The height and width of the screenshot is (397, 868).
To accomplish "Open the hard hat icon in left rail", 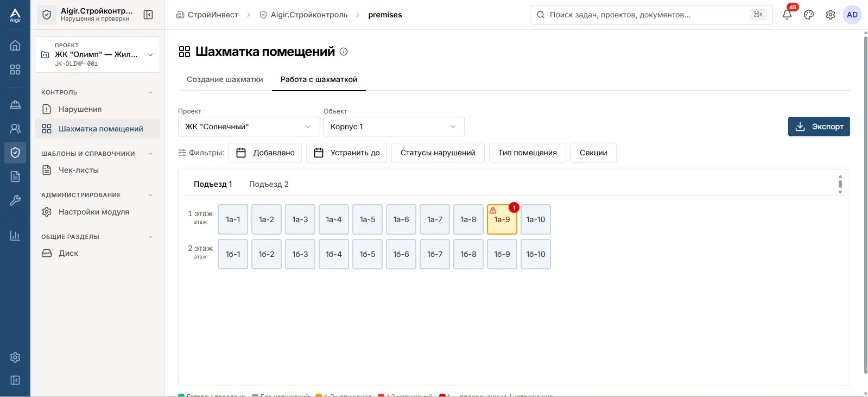I will click(x=15, y=104).
